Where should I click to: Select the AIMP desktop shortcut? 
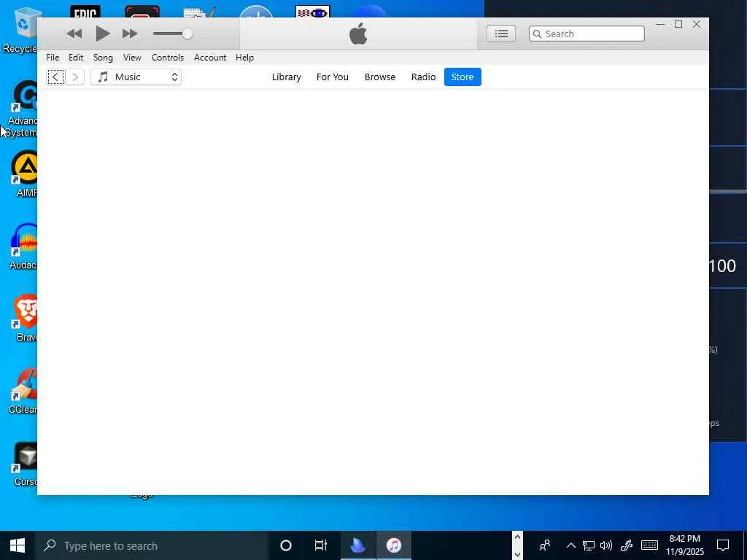click(x=24, y=174)
